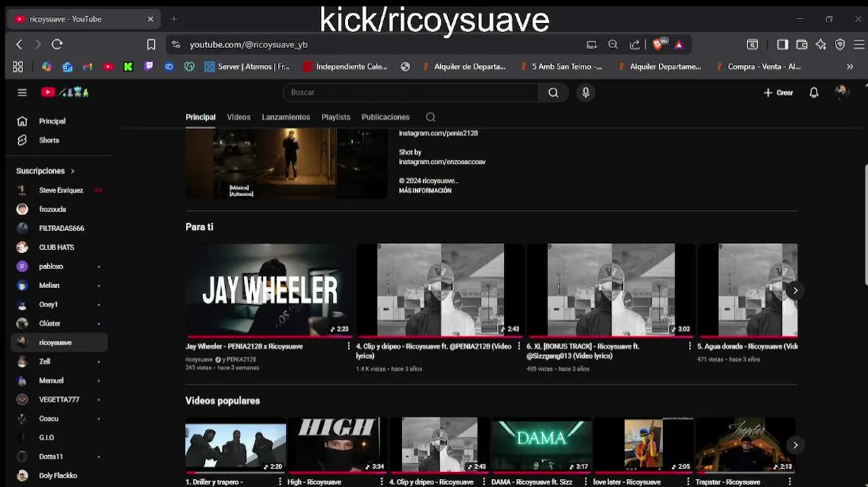Switch to the Videos channel tab
Image resolution: width=868 pixels, height=487 pixels.
(239, 117)
